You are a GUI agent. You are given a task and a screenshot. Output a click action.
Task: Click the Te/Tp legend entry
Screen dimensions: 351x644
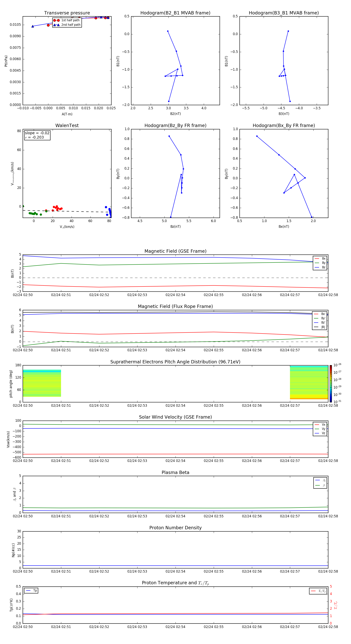(x=318, y=591)
